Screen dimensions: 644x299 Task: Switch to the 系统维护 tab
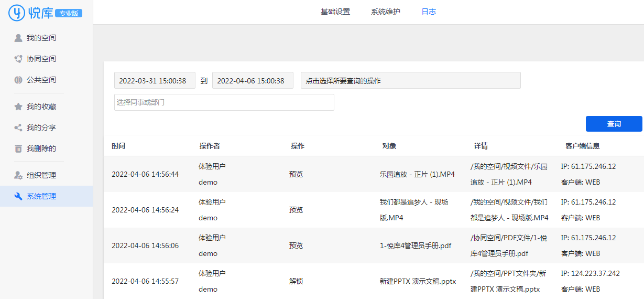pos(386,12)
